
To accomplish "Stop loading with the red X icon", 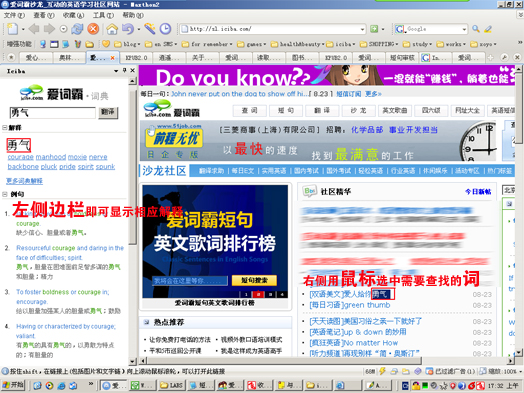I will [93, 29].
